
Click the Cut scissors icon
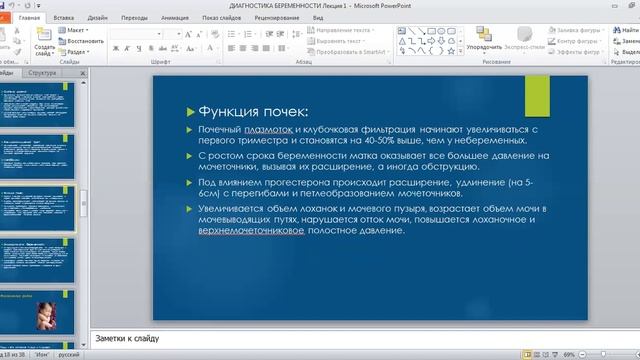pos(17,31)
